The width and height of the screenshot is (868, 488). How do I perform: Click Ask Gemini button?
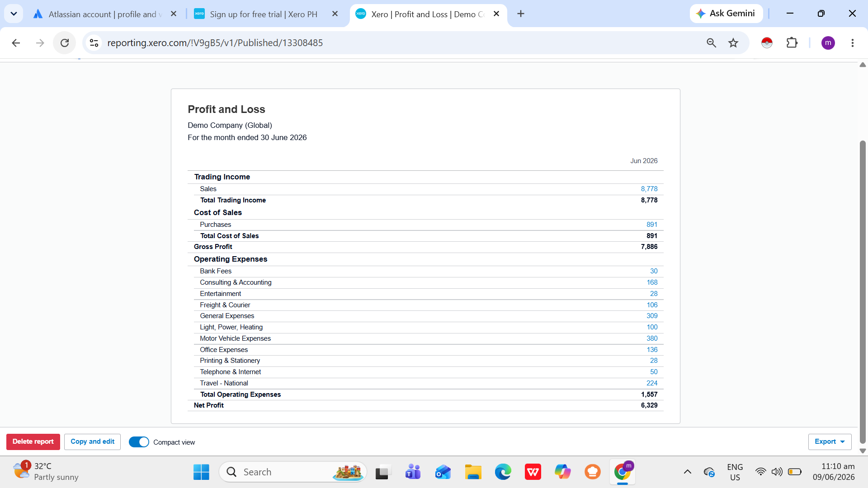(x=726, y=14)
